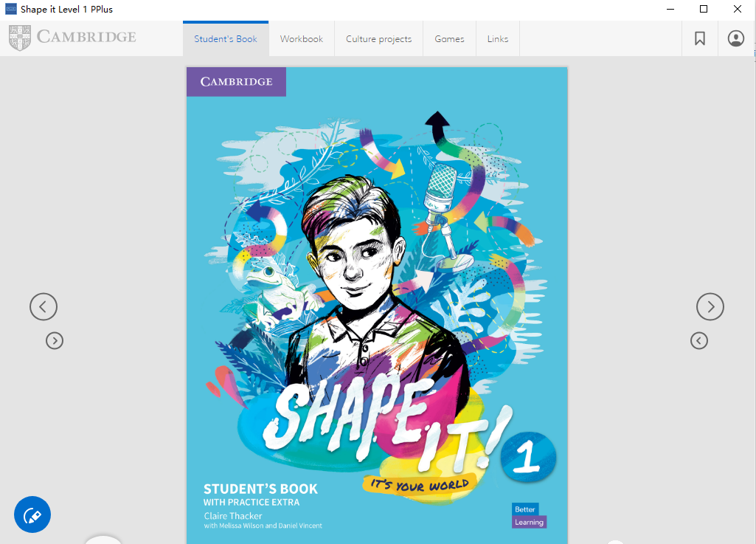This screenshot has height=544, width=756.
Task: Maximize the Shape it Level 1 window
Action: coord(704,9)
